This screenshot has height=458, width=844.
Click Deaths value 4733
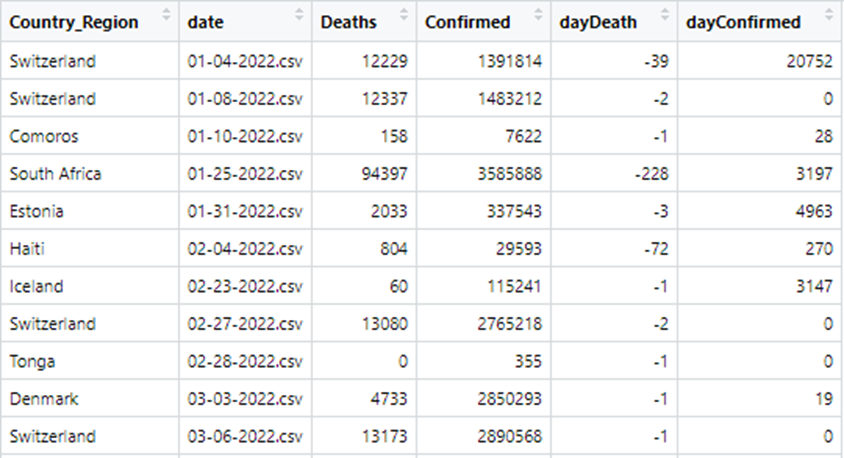[389, 399]
